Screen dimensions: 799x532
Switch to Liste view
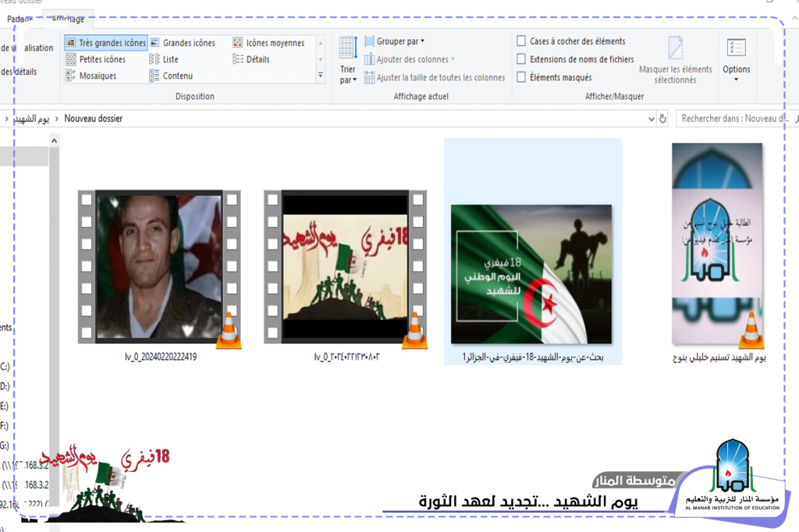(164, 59)
